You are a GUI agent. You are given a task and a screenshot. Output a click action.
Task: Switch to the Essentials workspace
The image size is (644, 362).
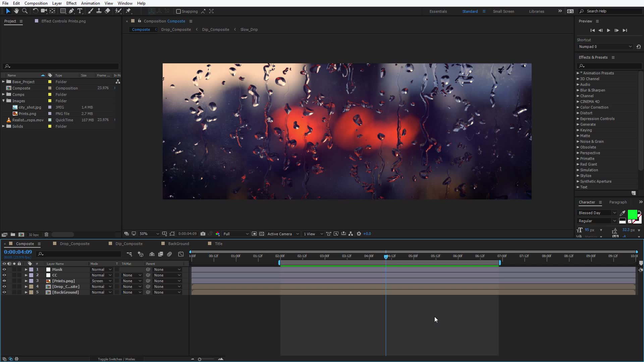click(438, 11)
